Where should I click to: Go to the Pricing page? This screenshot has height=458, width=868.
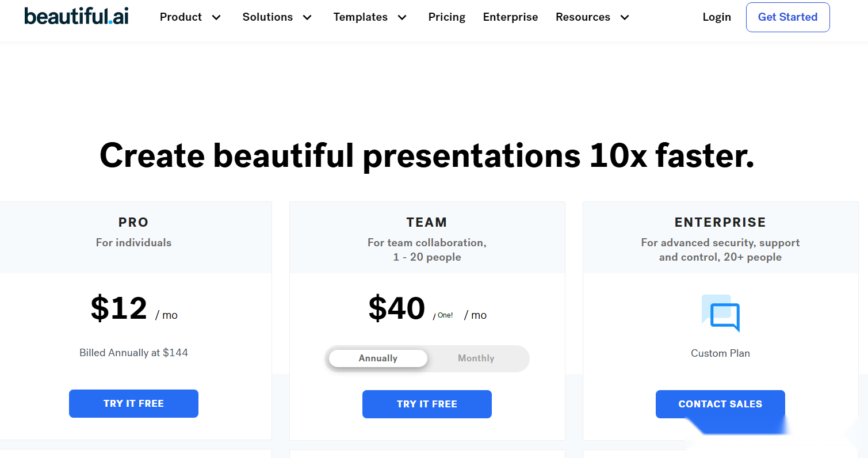pyautogui.click(x=447, y=17)
